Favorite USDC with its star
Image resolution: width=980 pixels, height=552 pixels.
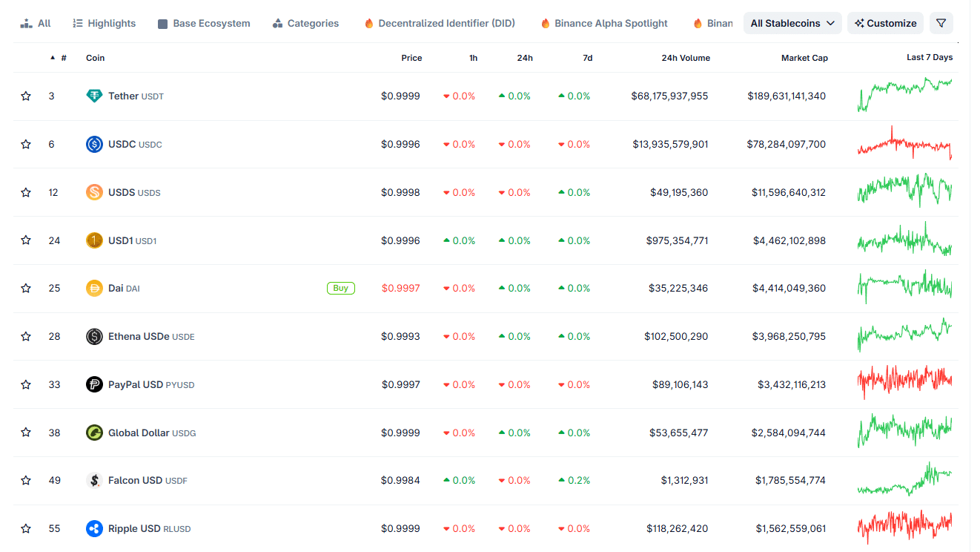click(x=26, y=145)
